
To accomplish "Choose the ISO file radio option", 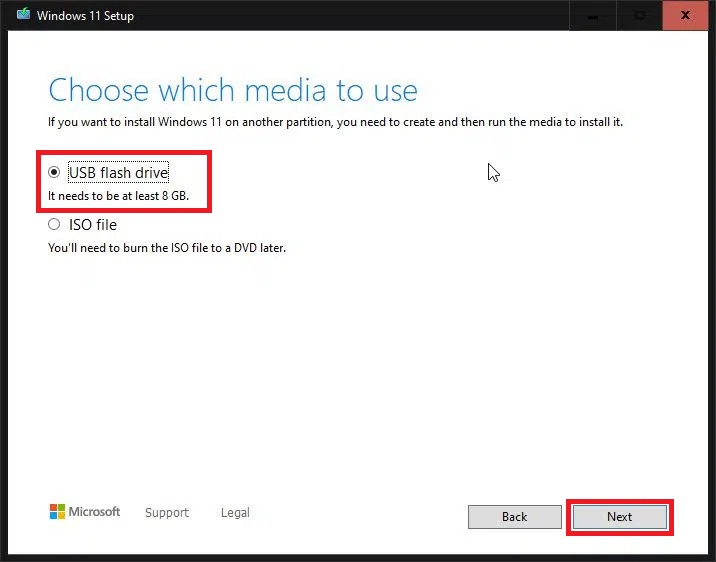I will (x=54, y=224).
